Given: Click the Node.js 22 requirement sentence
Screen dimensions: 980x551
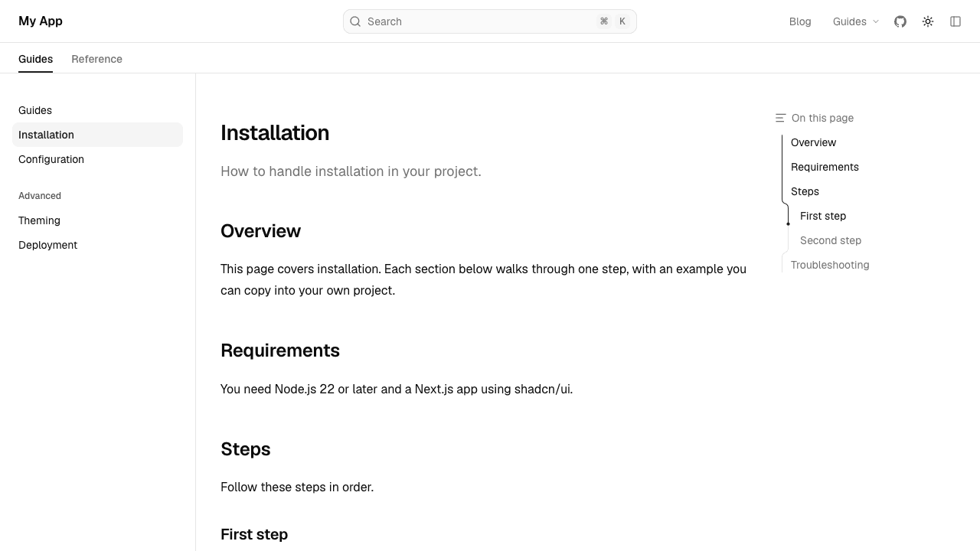Looking at the screenshot, I should 397,390.
